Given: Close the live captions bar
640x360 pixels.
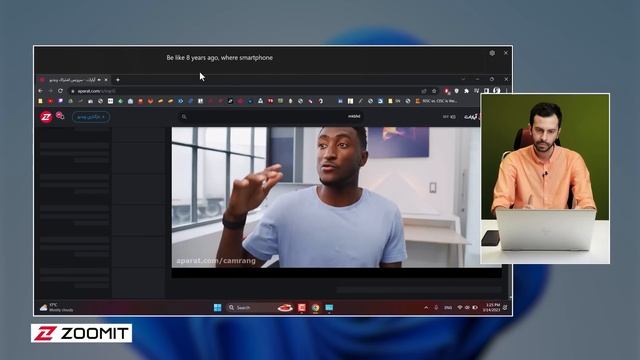Looking at the screenshot, I should [x=506, y=53].
